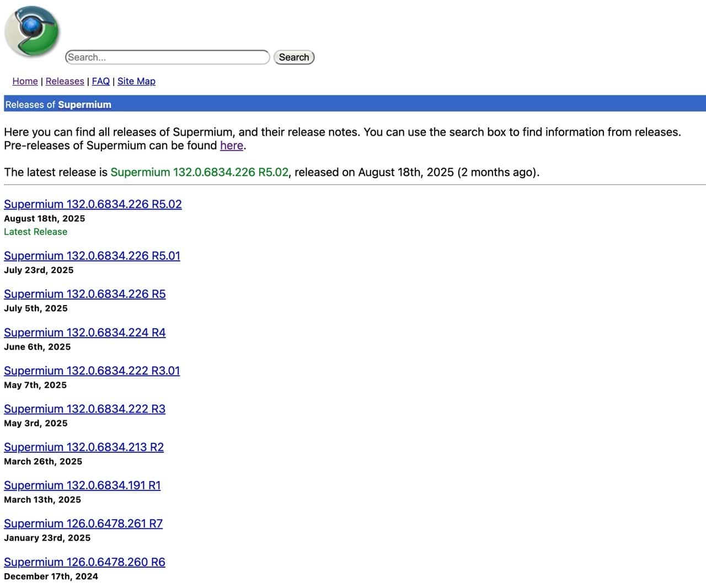
Task: View Supermium 132.0.6834.213 R2 release
Action: (84, 447)
